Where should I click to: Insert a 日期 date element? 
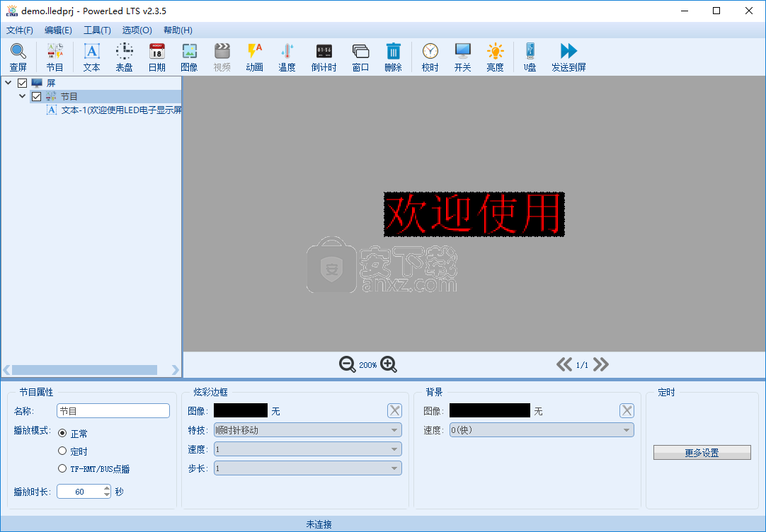pos(157,57)
